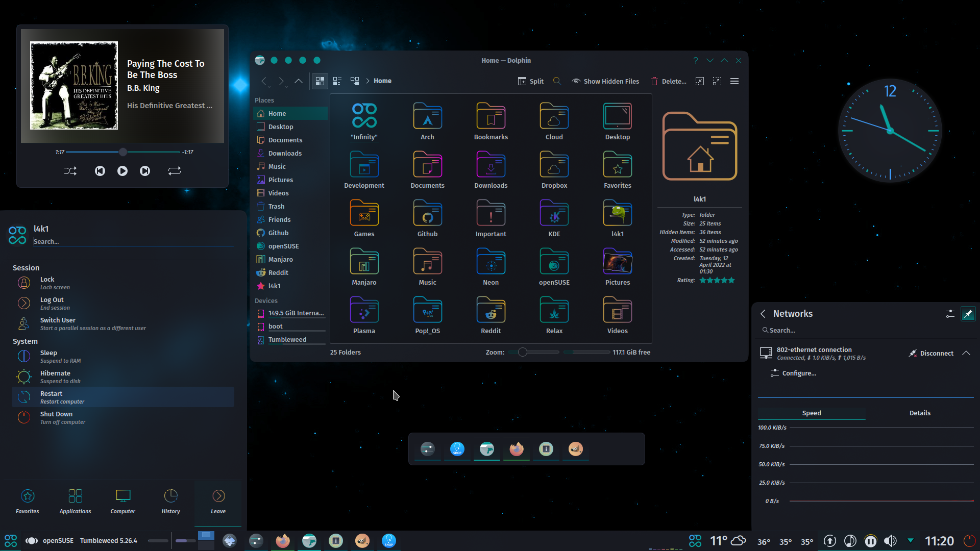Switch Dolphin to the details view mode

(337, 81)
